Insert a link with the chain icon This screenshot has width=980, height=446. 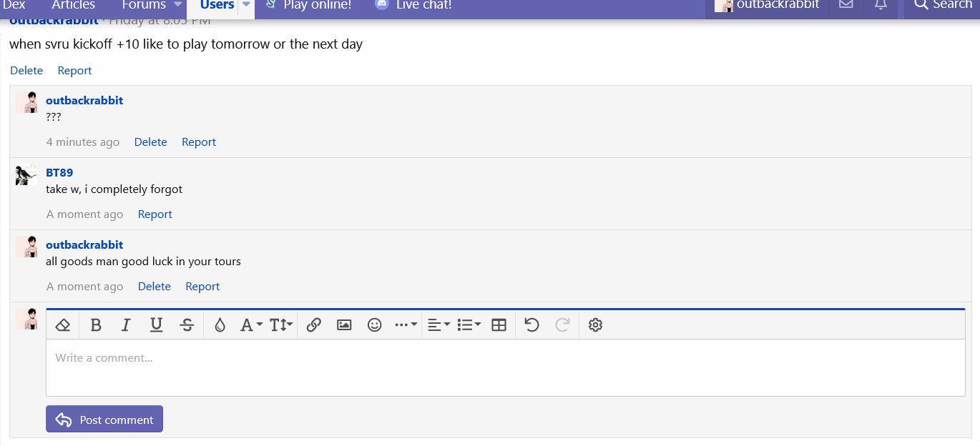(313, 325)
